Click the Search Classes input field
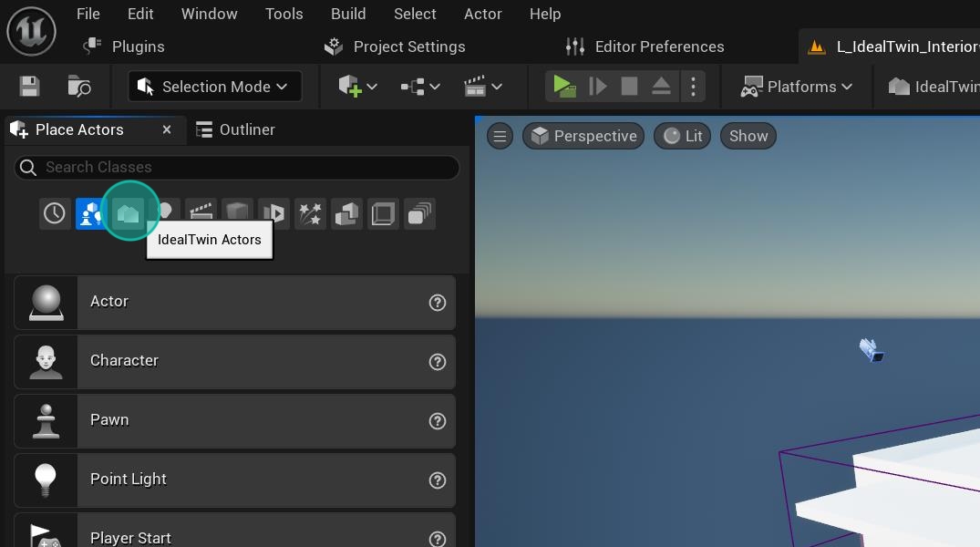The height and width of the screenshot is (547, 980). 237,167
